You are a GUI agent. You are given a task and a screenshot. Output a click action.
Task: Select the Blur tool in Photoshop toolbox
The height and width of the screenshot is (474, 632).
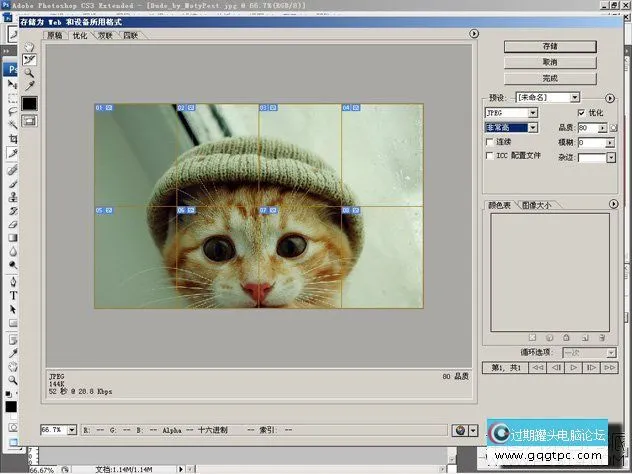pos(12,252)
